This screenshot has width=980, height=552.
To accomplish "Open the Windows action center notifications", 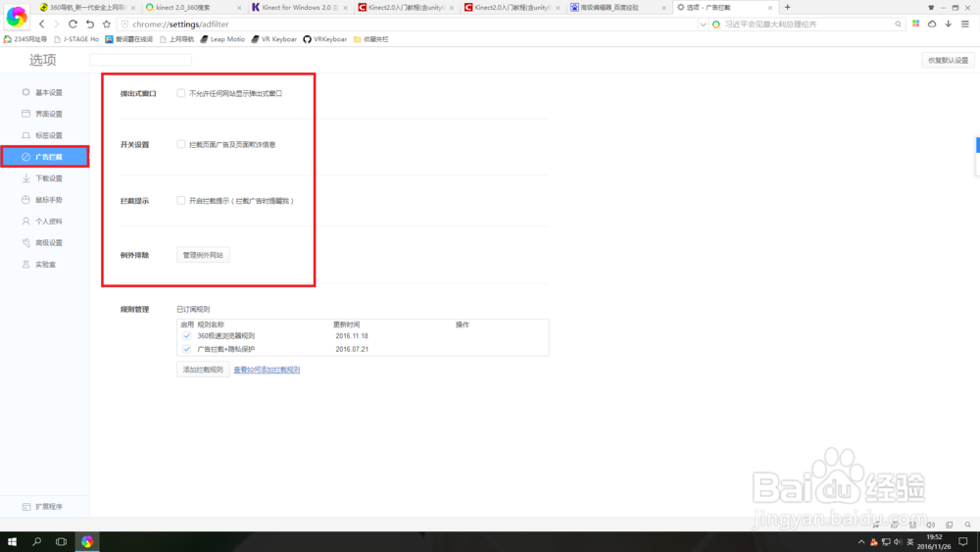I will tap(963, 542).
